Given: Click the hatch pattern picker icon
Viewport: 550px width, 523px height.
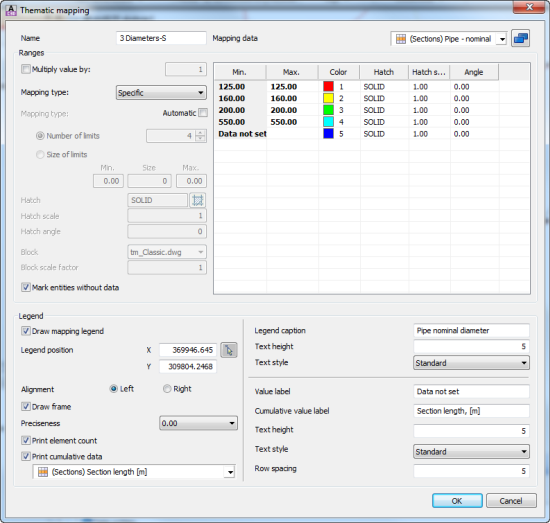Looking at the screenshot, I should tap(197, 200).
